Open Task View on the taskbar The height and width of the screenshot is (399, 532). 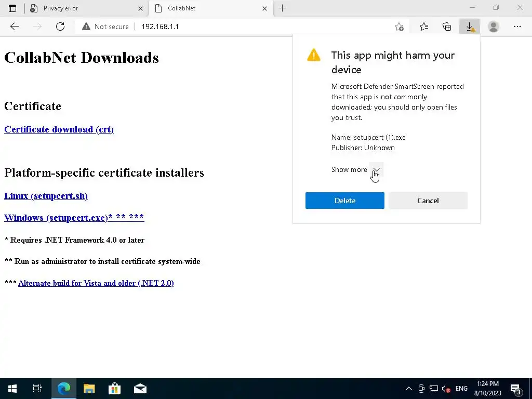coord(37,389)
